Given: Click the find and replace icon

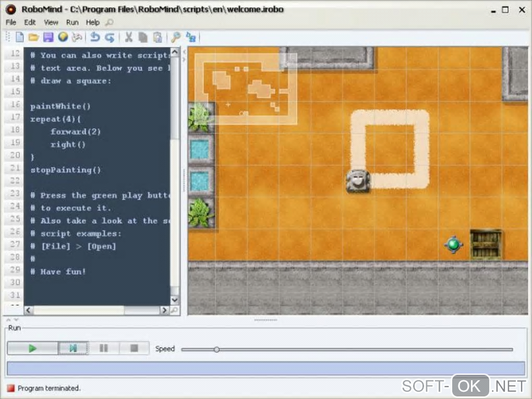Looking at the screenshot, I should (191, 37).
